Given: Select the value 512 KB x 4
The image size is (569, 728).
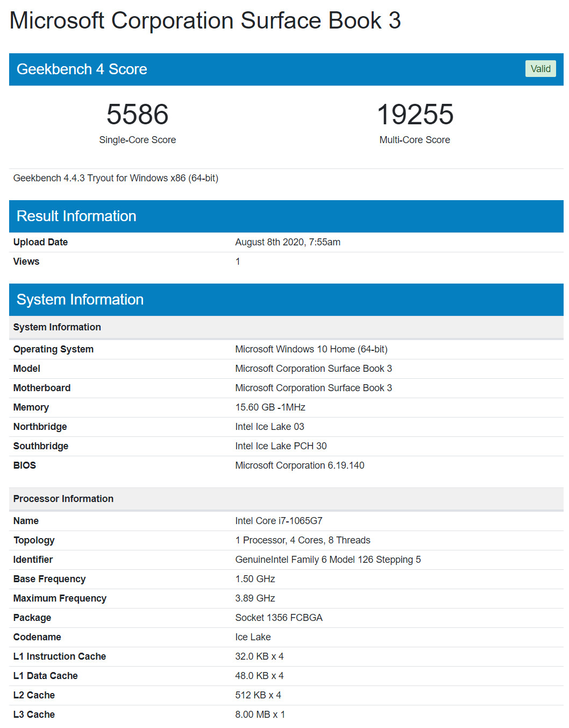Looking at the screenshot, I should [258, 695].
